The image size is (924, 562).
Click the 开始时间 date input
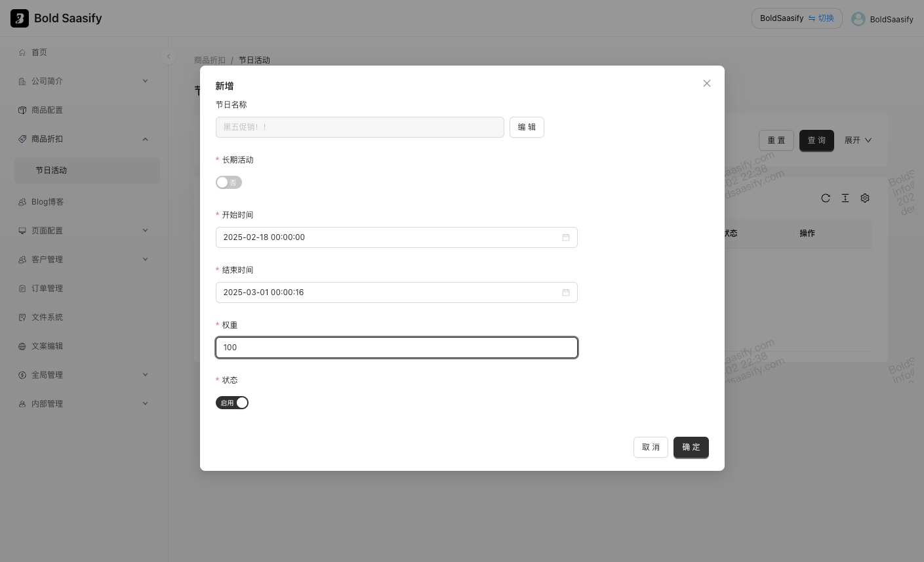pos(397,237)
